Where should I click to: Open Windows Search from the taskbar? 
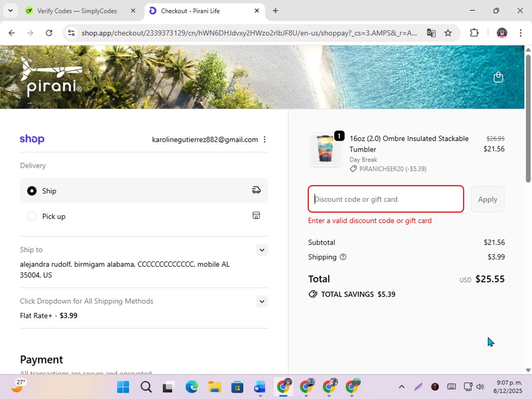pyautogui.click(x=146, y=387)
